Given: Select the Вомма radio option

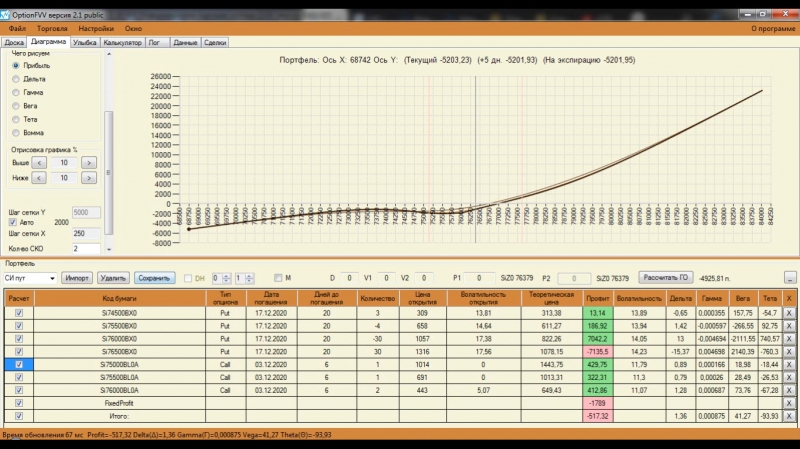Looking at the screenshot, I should (16, 133).
